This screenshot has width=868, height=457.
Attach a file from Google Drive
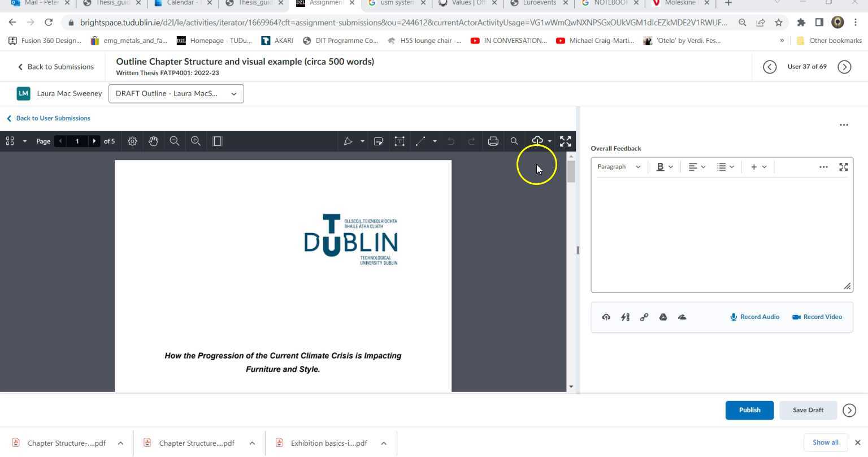[663, 317]
